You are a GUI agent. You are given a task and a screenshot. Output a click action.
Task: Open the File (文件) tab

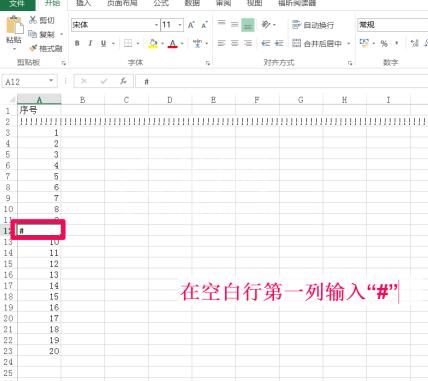pyautogui.click(x=17, y=4)
